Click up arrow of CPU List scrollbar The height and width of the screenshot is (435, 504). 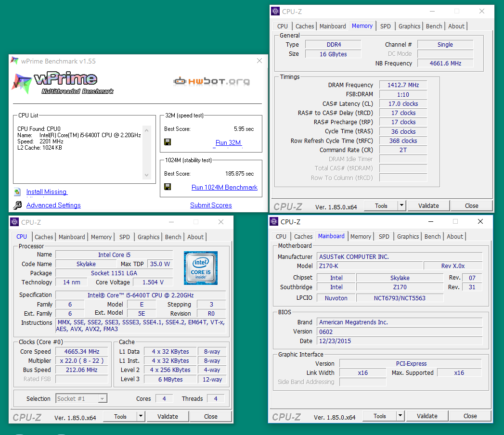pyautogui.click(x=146, y=130)
